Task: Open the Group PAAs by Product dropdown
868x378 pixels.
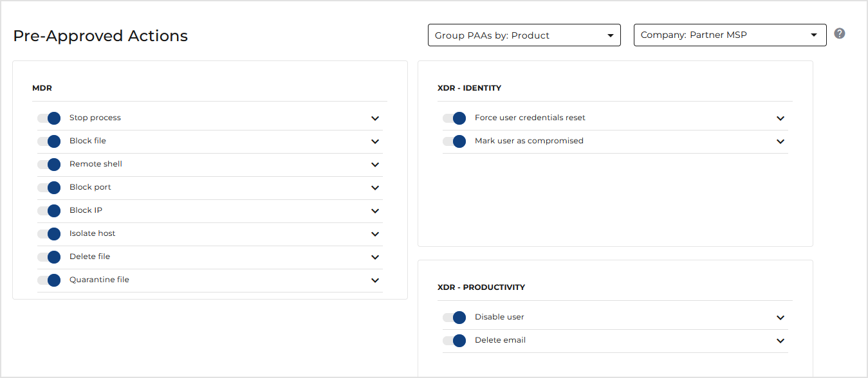Action: (x=524, y=35)
